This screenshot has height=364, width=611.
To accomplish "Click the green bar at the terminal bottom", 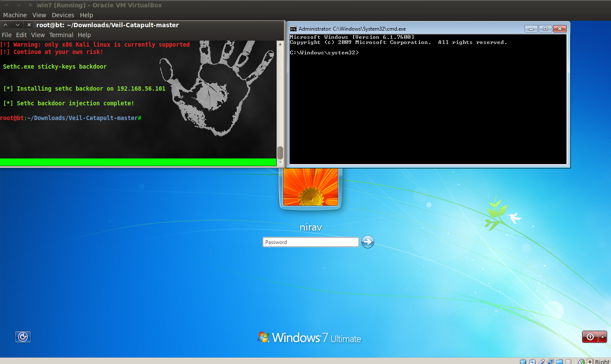I will pyautogui.click(x=138, y=162).
